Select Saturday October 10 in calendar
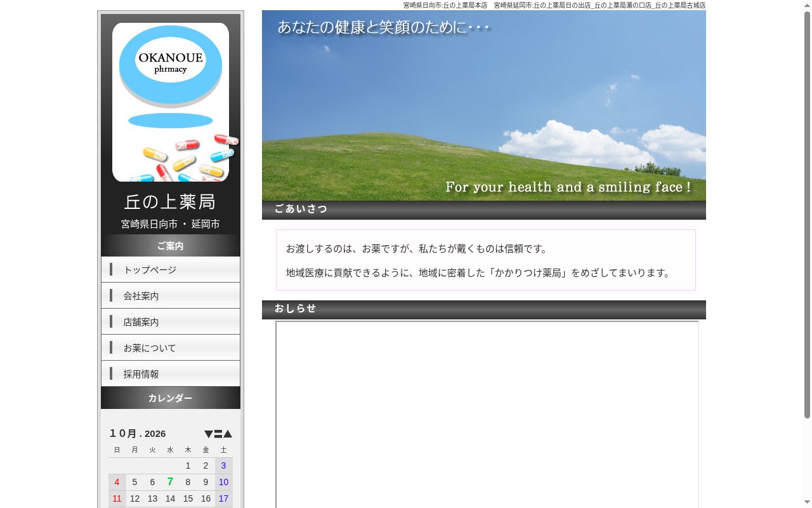 click(x=223, y=482)
